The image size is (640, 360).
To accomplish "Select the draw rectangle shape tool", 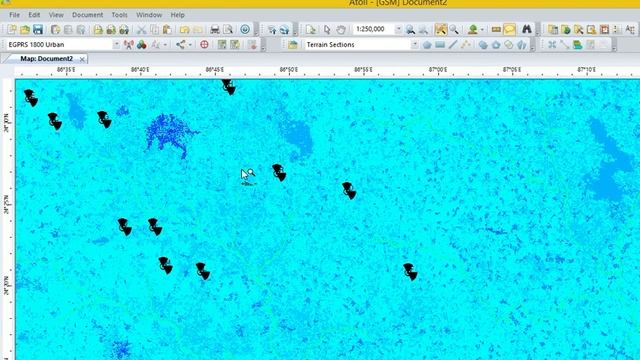I will pyautogui.click(x=440, y=44).
